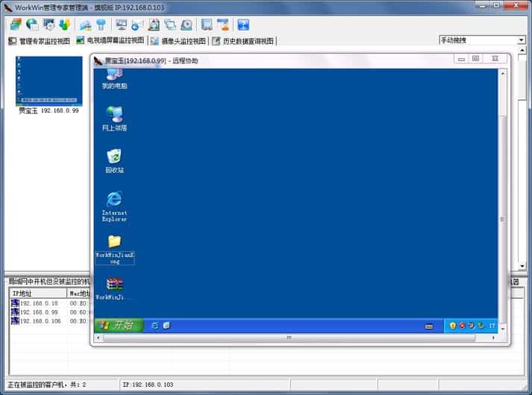Click the envelope with blue arrow toolbar icon
The image size is (532, 395).
pos(137,25)
